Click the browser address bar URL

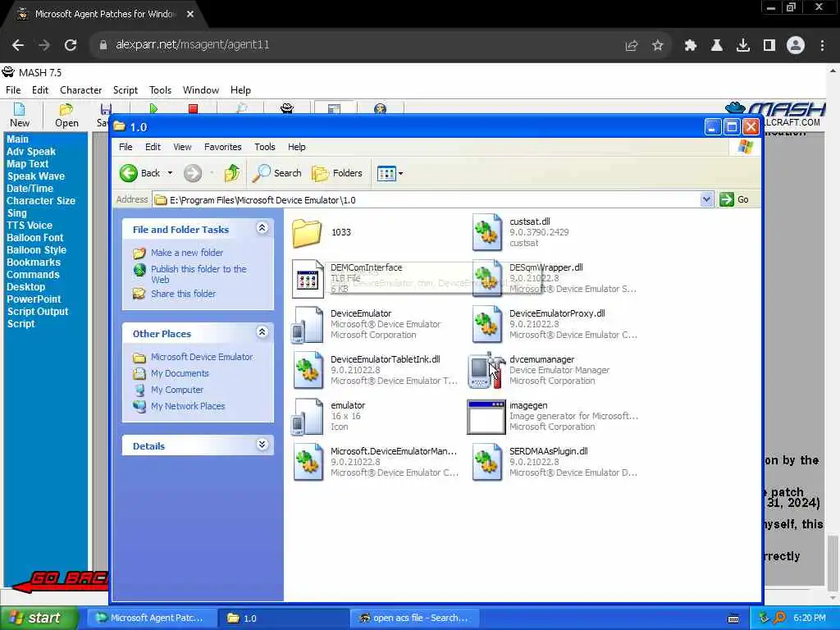point(192,45)
